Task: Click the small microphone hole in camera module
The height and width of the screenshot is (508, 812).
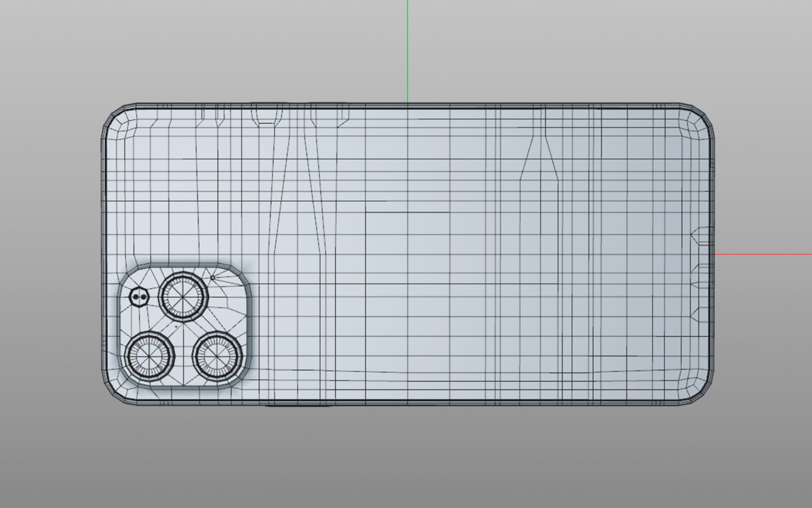Action: [x=212, y=278]
